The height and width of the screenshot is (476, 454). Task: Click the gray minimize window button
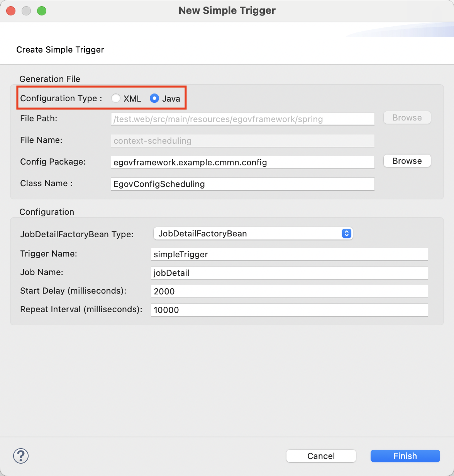point(26,11)
